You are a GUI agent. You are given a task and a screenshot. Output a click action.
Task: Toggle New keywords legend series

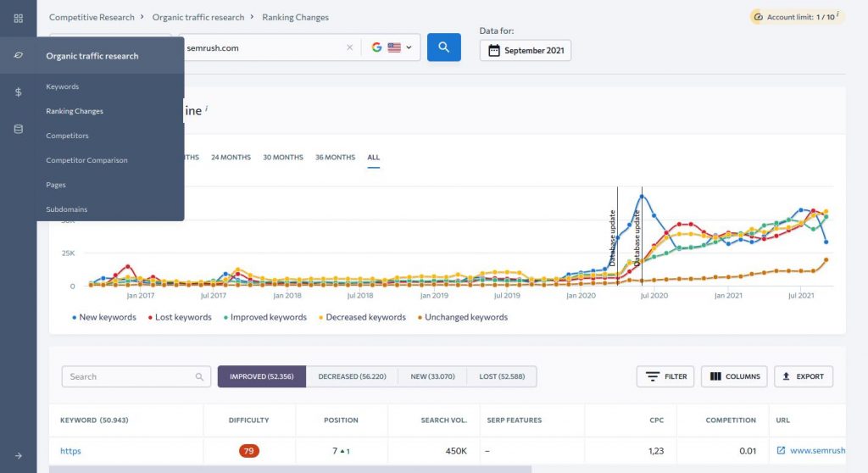[104, 317]
